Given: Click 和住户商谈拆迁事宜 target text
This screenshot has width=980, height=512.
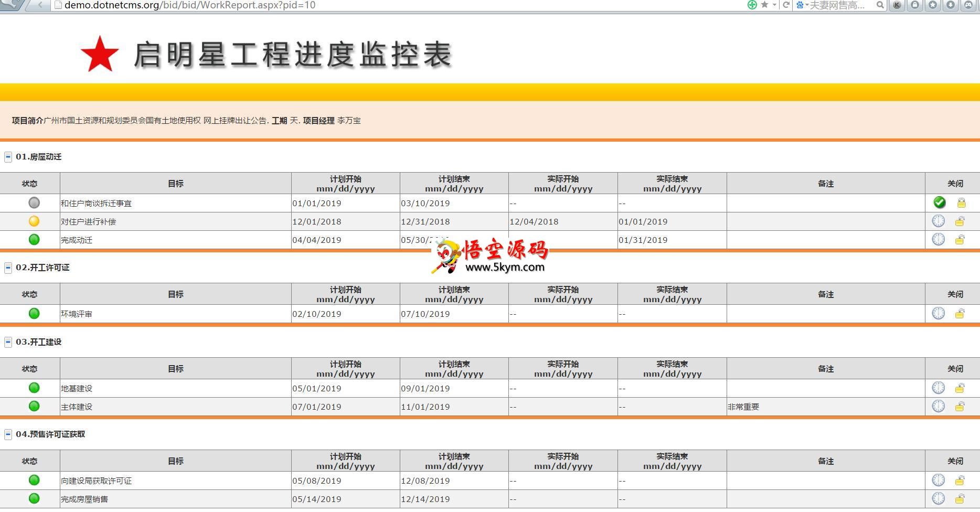Looking at the screenshot, I should 96,204.
